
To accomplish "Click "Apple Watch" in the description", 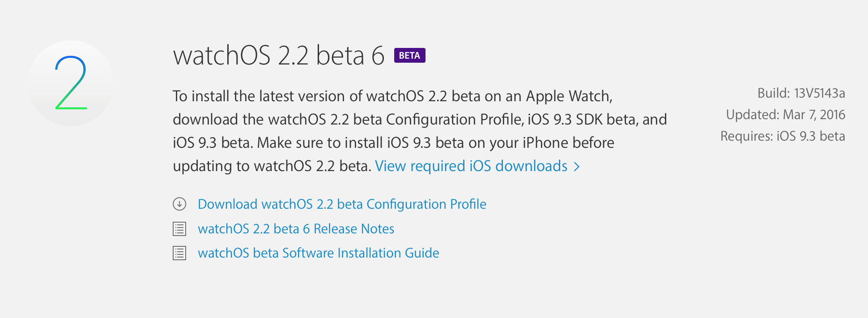I will pyautogui.click(x=568, y=96).
